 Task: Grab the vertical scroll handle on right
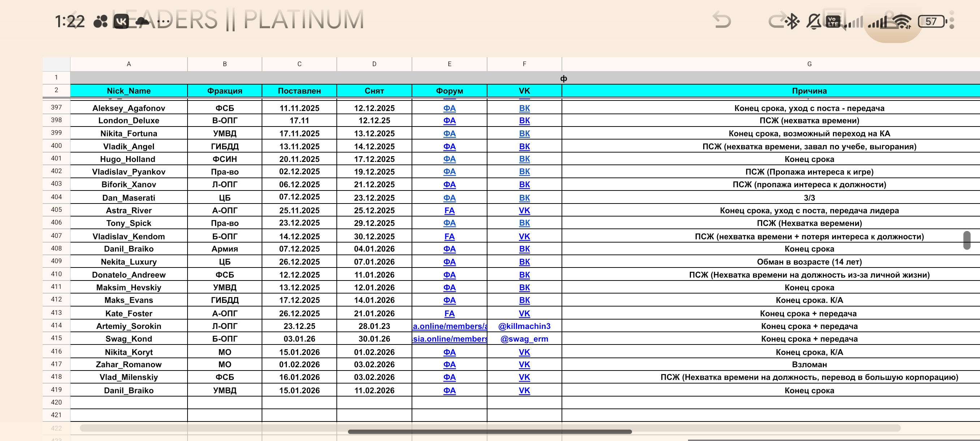tap(967, 240)
